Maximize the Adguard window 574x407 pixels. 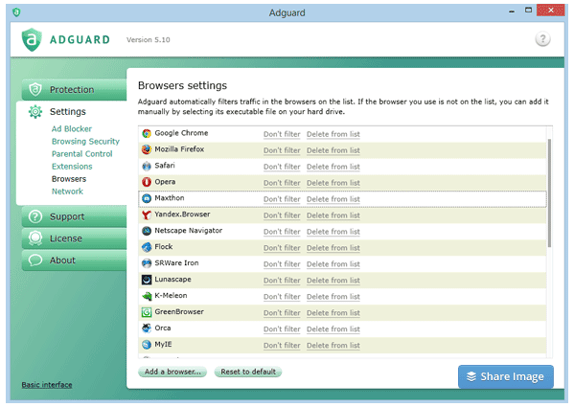pos(528,10)
